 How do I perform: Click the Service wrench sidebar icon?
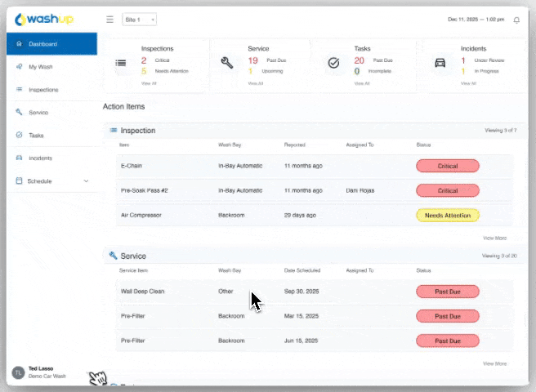[19, 112]
